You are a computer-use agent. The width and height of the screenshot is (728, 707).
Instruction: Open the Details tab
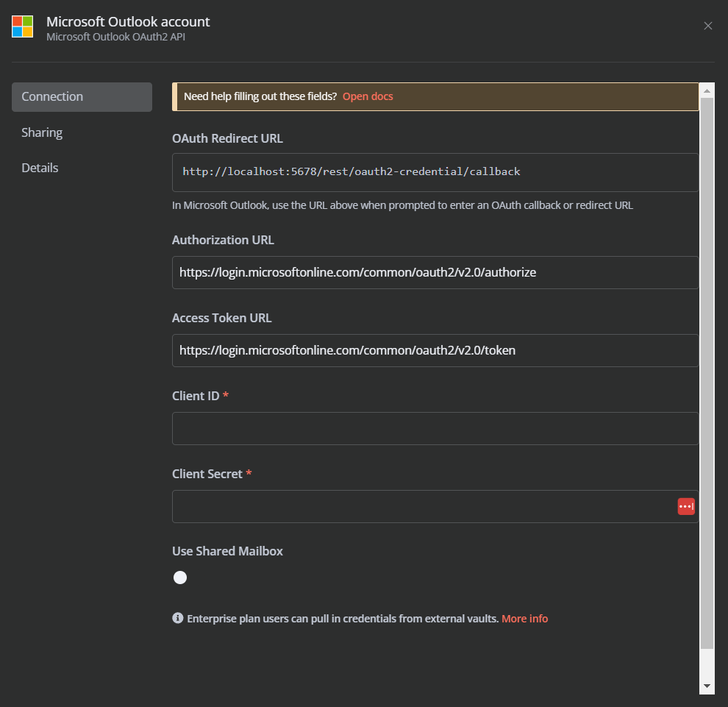point(40,168)
